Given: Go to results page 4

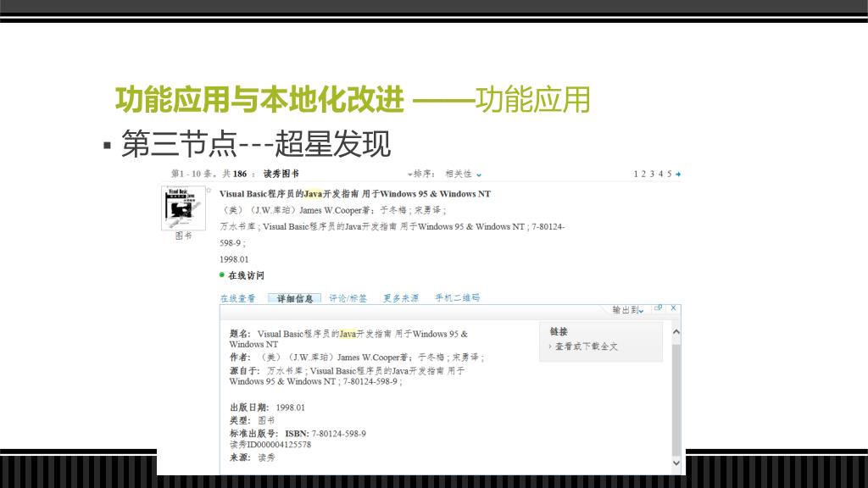Looking at the screenshot, I should coord(660,174).
